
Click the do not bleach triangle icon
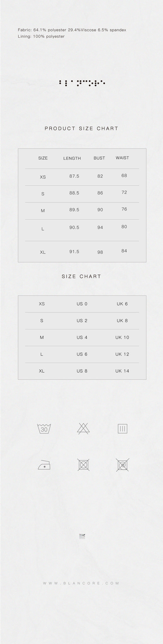click(x=83, y=429)
